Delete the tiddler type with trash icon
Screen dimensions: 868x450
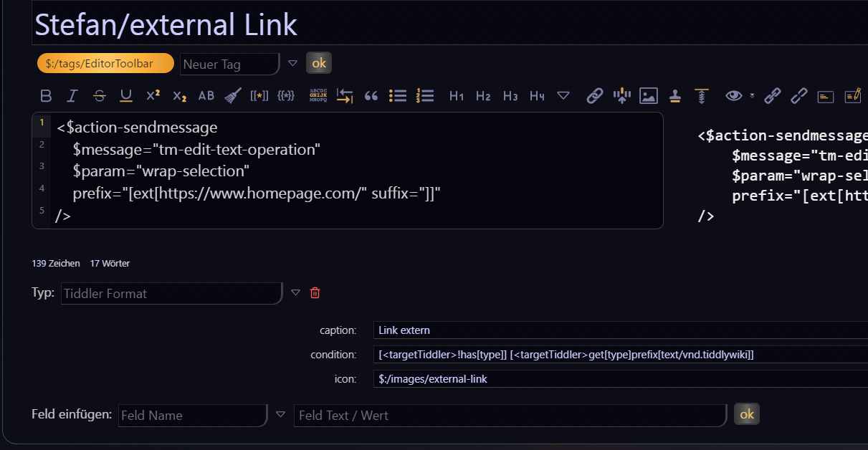[315, 293]
